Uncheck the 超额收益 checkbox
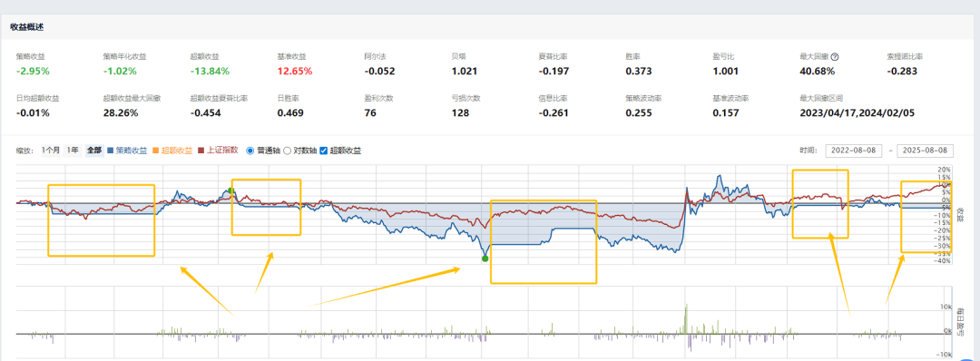 point(323,151)
